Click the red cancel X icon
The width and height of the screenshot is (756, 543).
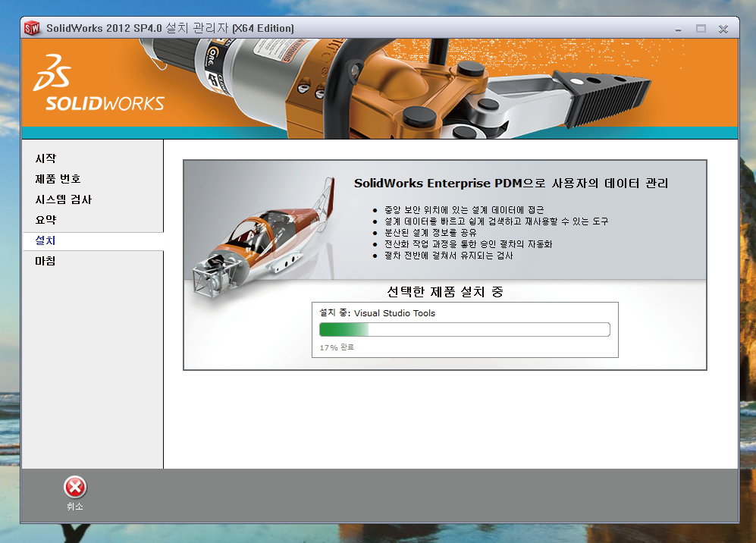tap(75, 487)
